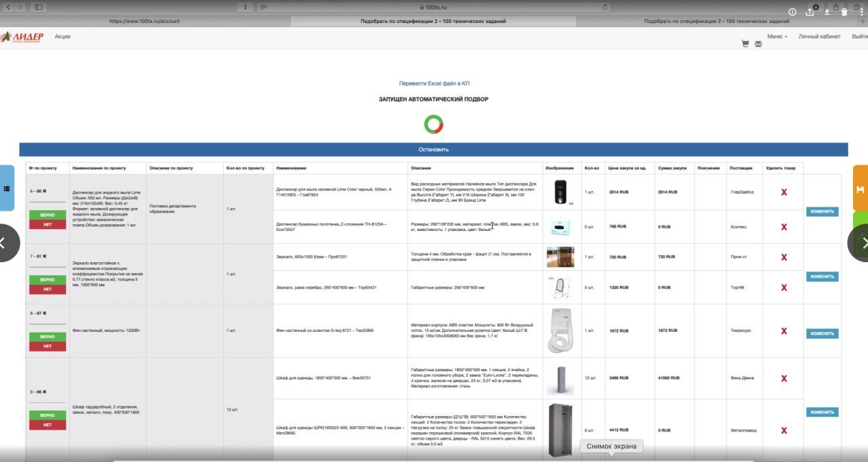Viewport: 868px width, 462px height.
Task: Mark item 7 – 81 as ВЕРНО
Action: [47, 280]
